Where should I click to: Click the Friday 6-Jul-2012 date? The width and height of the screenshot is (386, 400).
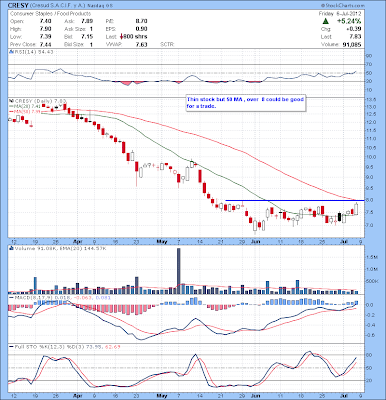click(x=339, y=14)
